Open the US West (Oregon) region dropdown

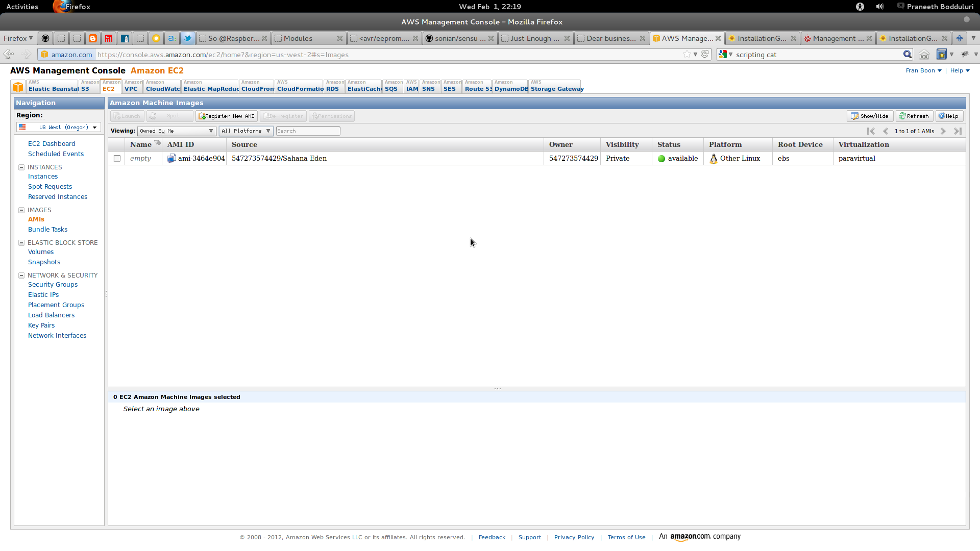tap(59, 128)
